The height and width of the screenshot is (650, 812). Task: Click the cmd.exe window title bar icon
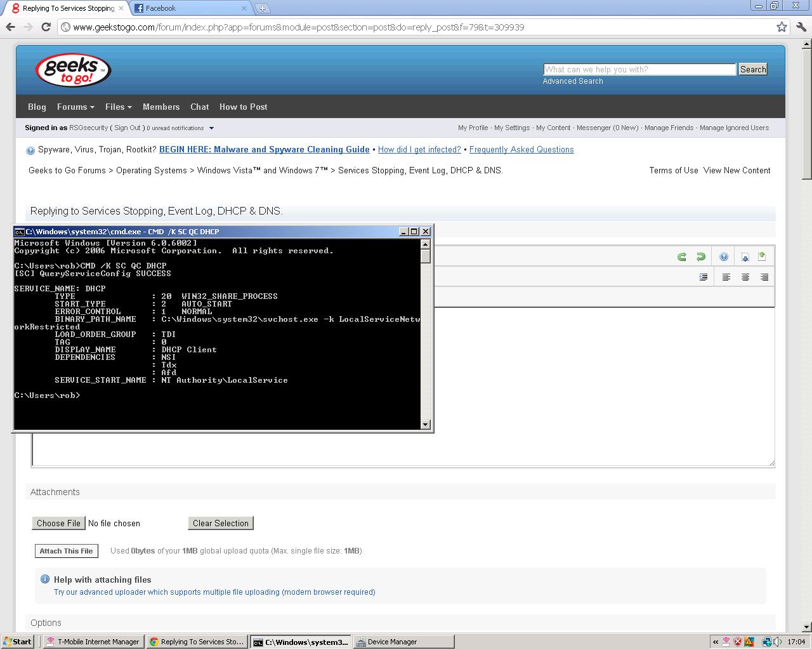[x=20, y=232]
